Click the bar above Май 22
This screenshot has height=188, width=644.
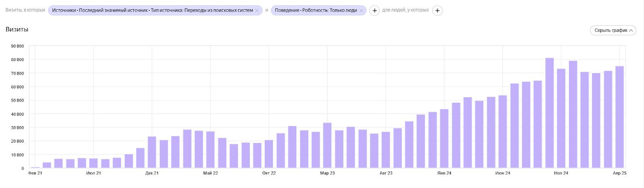[211, 149]
